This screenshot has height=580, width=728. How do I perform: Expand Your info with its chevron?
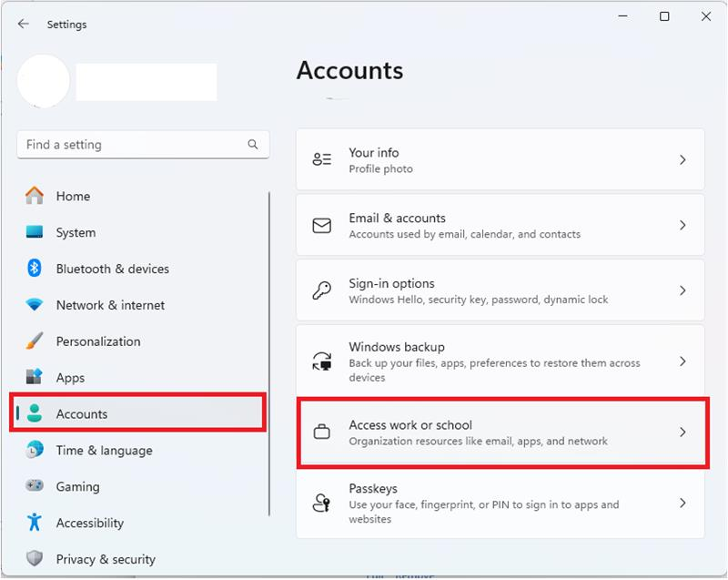682,159
